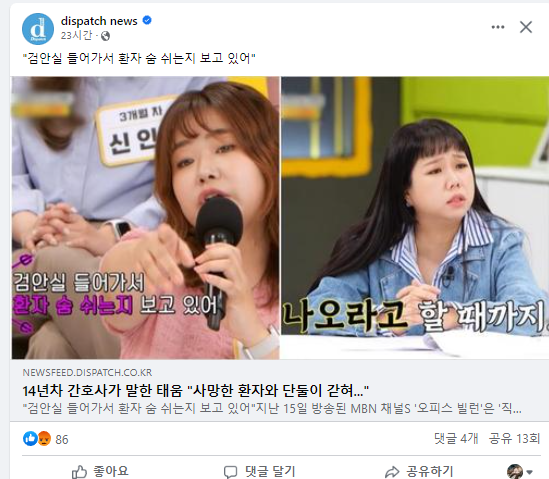Click the thumbs-up icon beside 좋아요
The width and height of the screenshot is (549, 479).
[79, 472]
